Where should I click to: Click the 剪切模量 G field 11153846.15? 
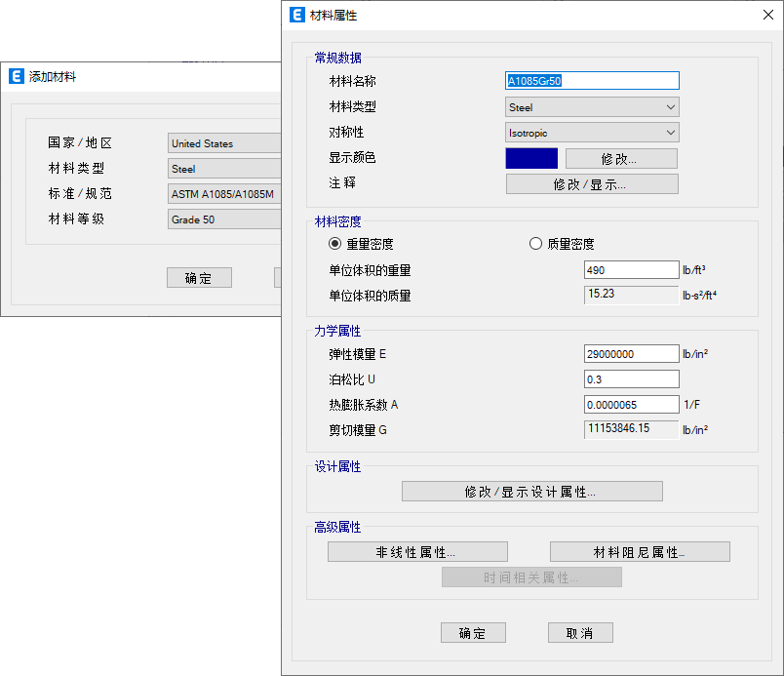click(632, 429)
